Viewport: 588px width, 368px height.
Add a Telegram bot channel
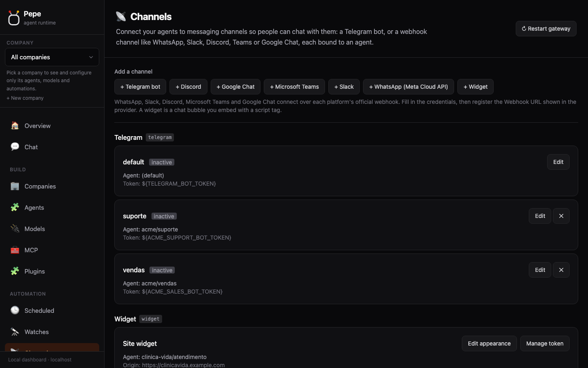point(140,87)
